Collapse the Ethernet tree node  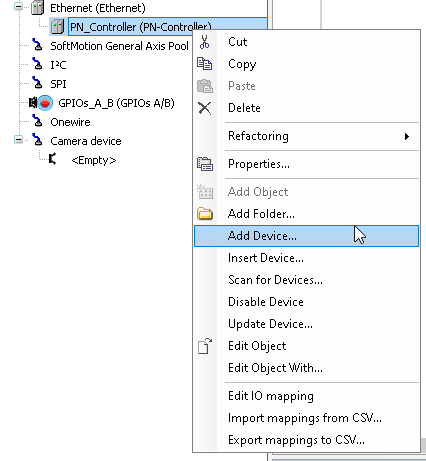(18, 7)
